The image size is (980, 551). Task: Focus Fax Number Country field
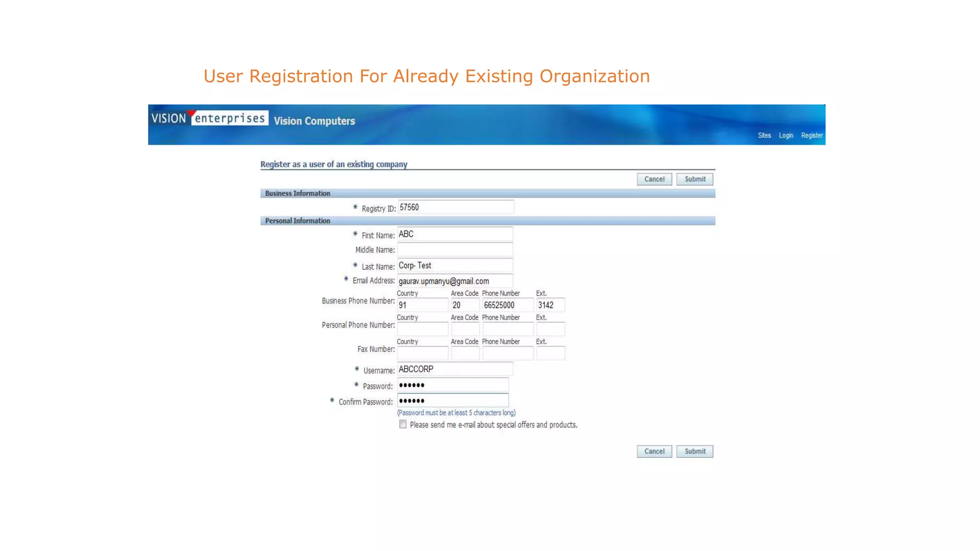(423, 353)
